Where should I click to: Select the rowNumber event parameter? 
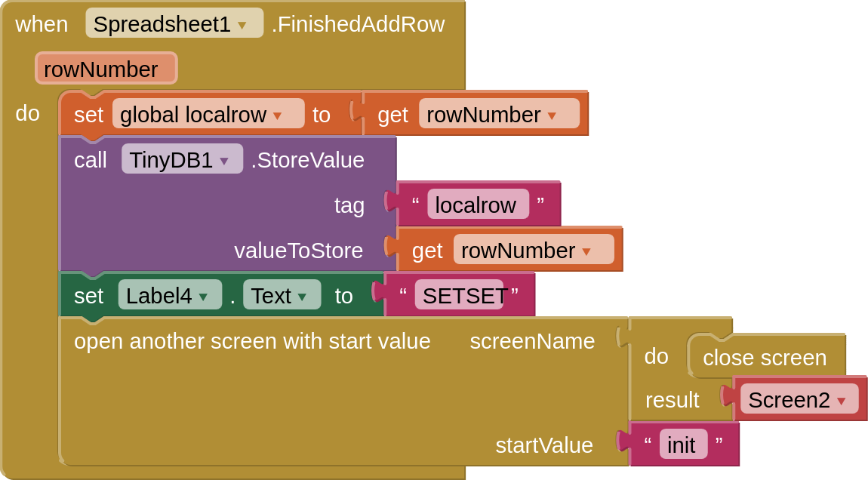coord(106,69)
